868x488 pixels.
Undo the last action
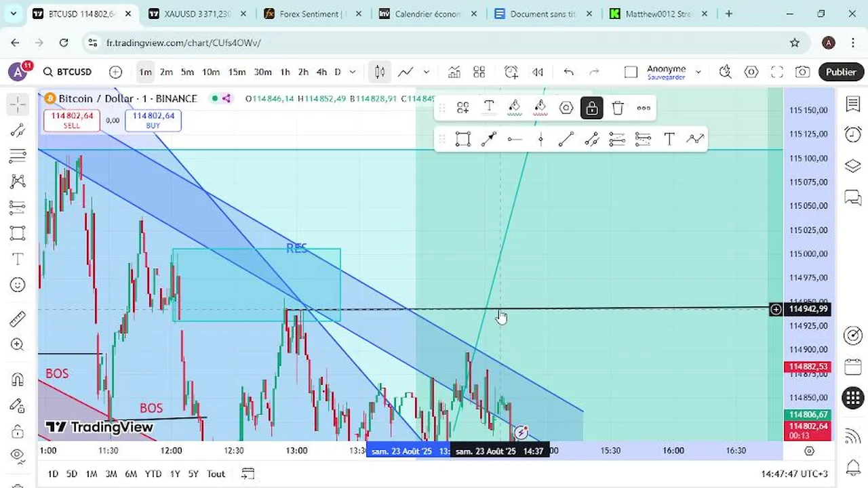[568, 72]
